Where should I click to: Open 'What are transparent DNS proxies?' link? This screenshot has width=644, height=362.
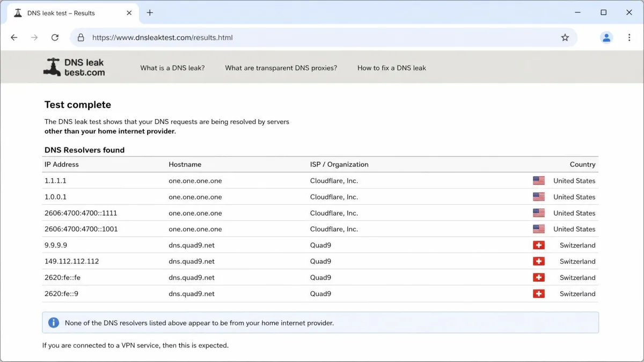pyautogui.click(x=281, y=68)
